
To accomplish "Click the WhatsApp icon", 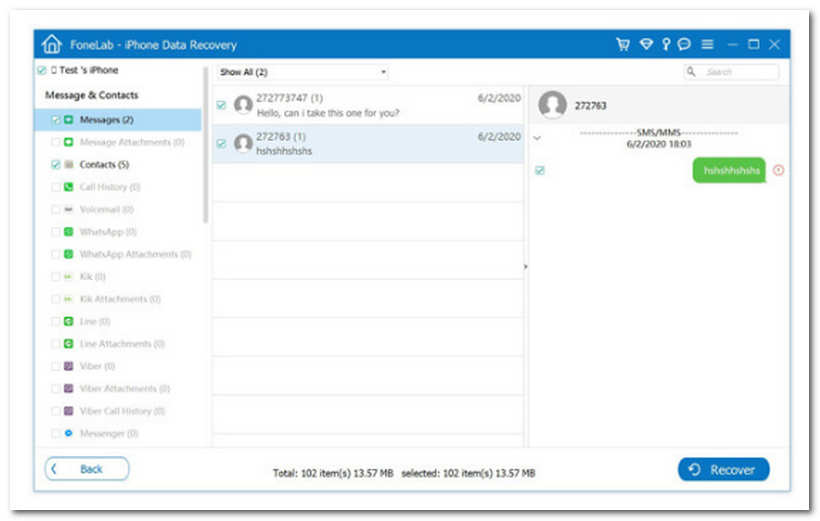I will point(69,232).
